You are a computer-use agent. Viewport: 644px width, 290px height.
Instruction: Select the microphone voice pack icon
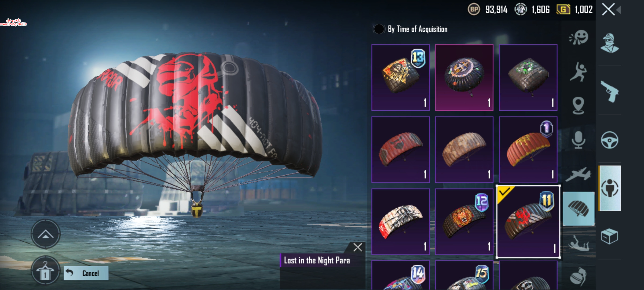[578, 140]
